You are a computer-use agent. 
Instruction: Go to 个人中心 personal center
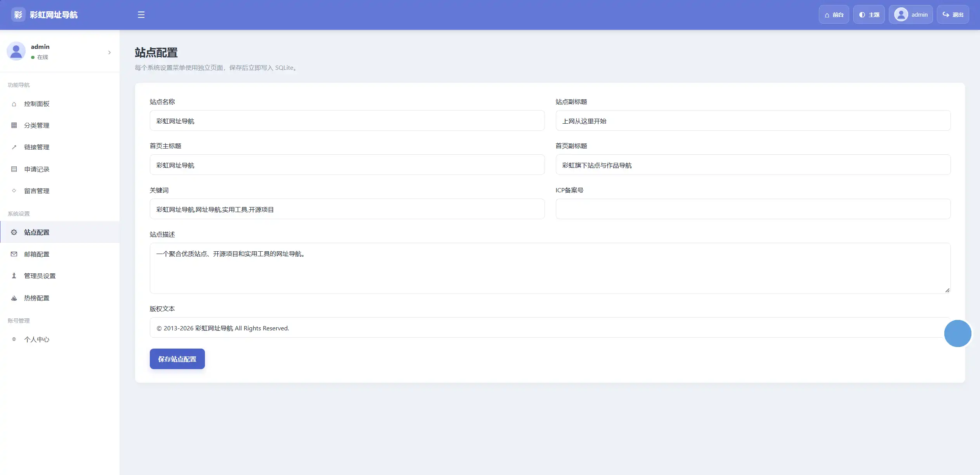click(x=60, y=340)
